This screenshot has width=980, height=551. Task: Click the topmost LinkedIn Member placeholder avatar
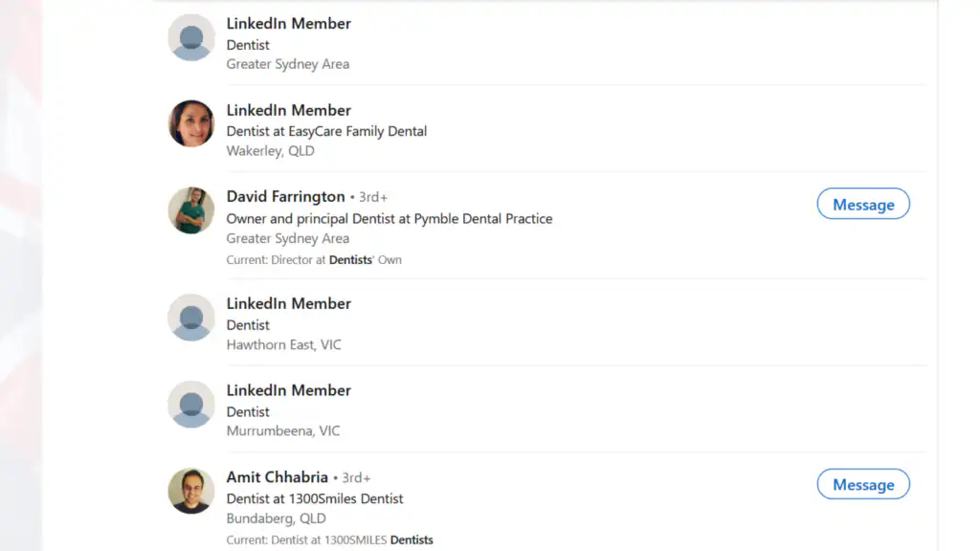(190, 36)
